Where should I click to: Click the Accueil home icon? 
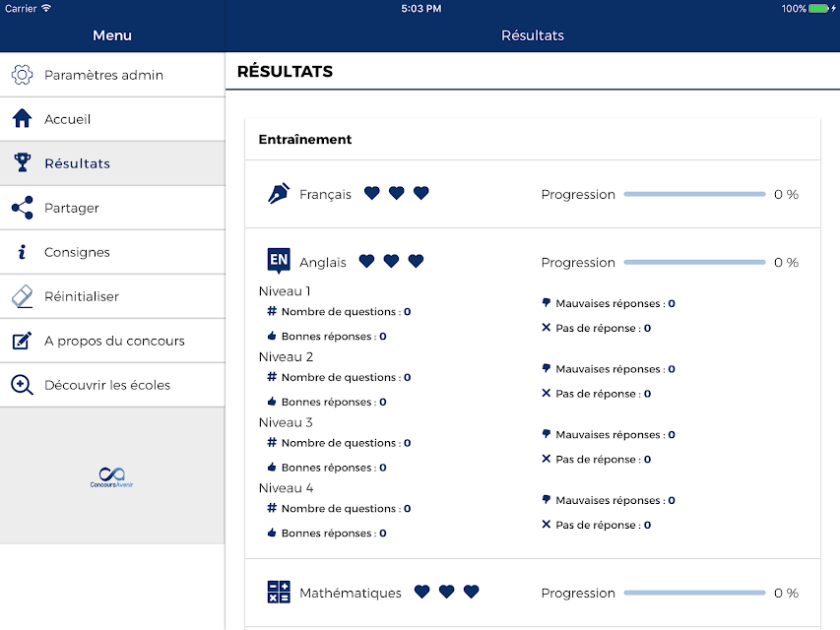point(22,118)
